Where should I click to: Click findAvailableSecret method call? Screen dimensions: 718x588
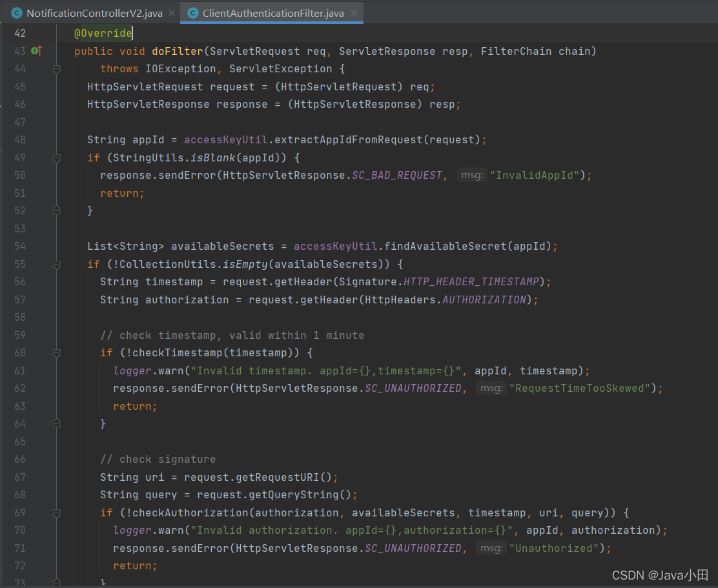point(445,247)
